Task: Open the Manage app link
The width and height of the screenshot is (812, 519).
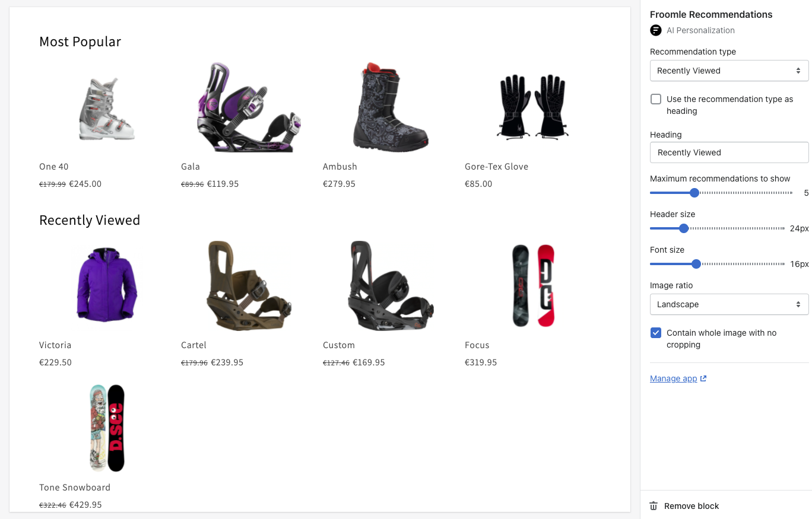Action: 673,378
